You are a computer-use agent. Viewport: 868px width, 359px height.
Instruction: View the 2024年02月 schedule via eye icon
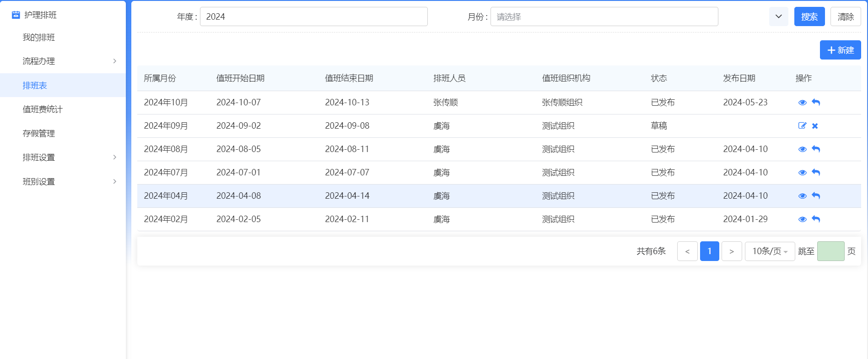point(802,219)
